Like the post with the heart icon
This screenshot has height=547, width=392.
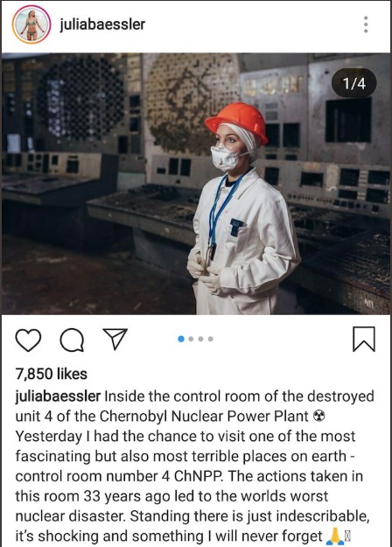click(28, 340)
